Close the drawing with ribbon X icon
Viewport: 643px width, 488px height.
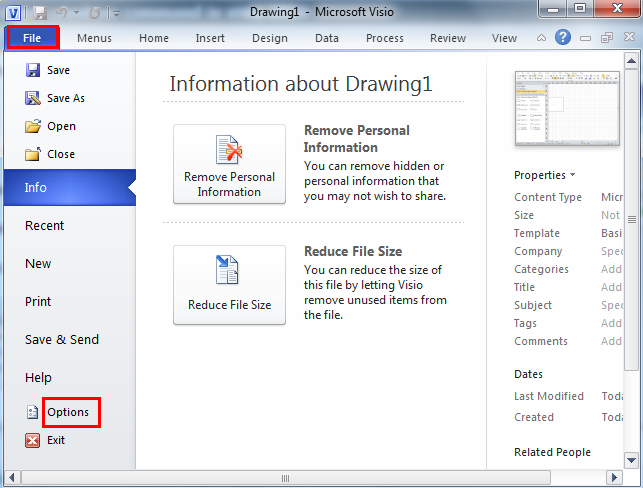(x=629, y=37)
